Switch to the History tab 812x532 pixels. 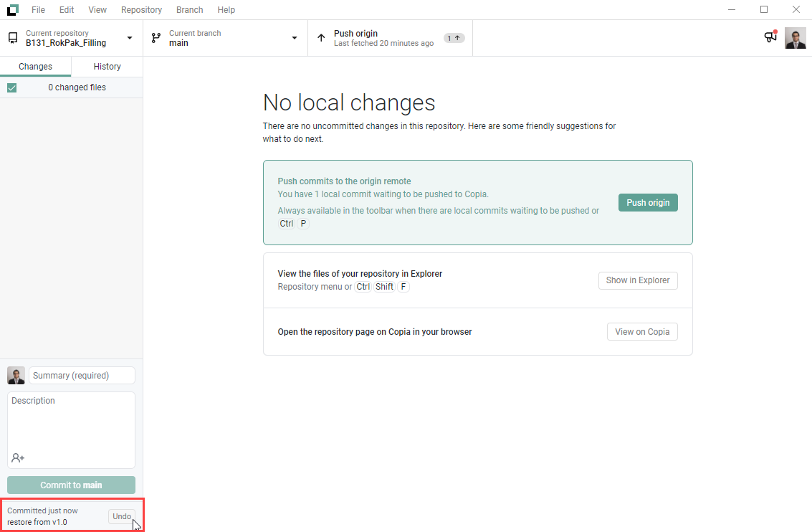coord(107,67)
